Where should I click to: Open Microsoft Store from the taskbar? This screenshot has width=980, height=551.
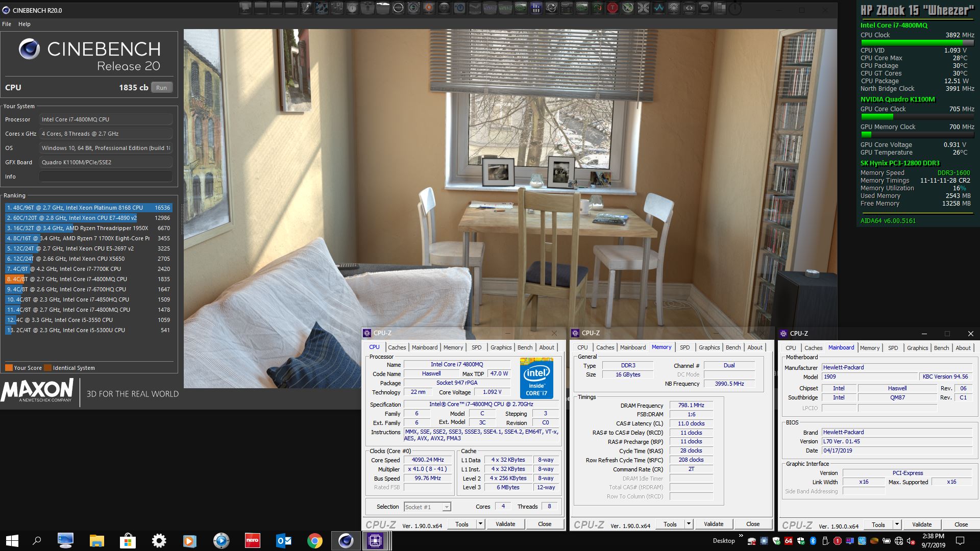(128, 540)
